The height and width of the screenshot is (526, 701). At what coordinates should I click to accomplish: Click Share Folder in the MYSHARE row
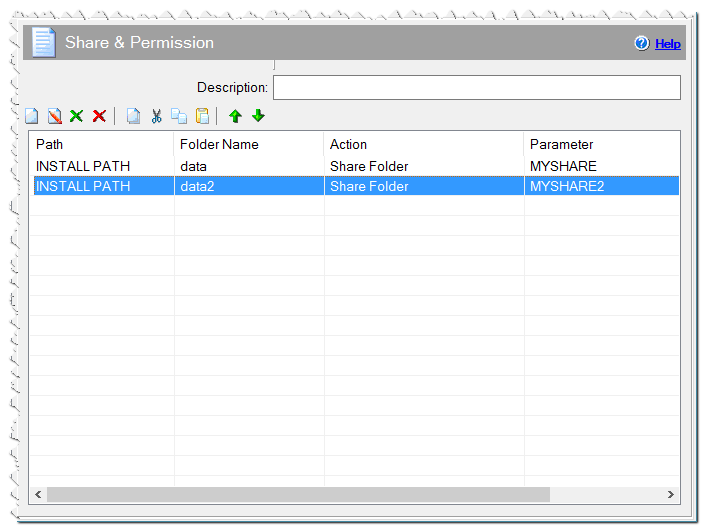point(369,166)
